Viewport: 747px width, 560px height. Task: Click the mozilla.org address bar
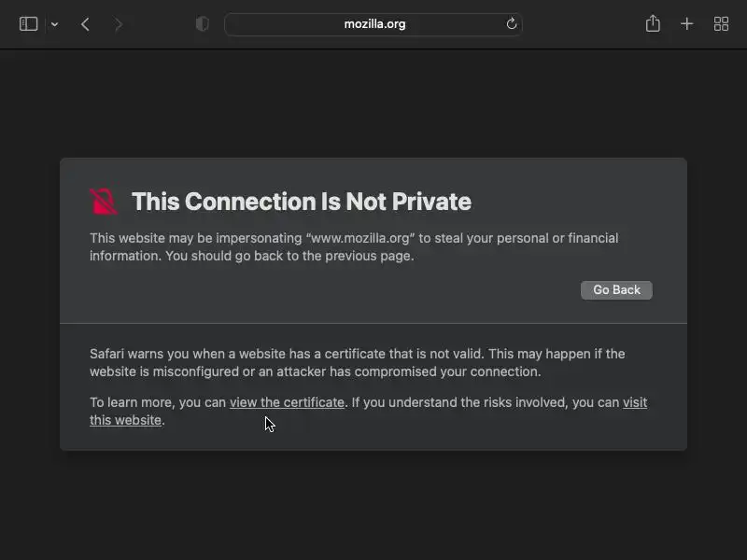click(x=373, y=24)
